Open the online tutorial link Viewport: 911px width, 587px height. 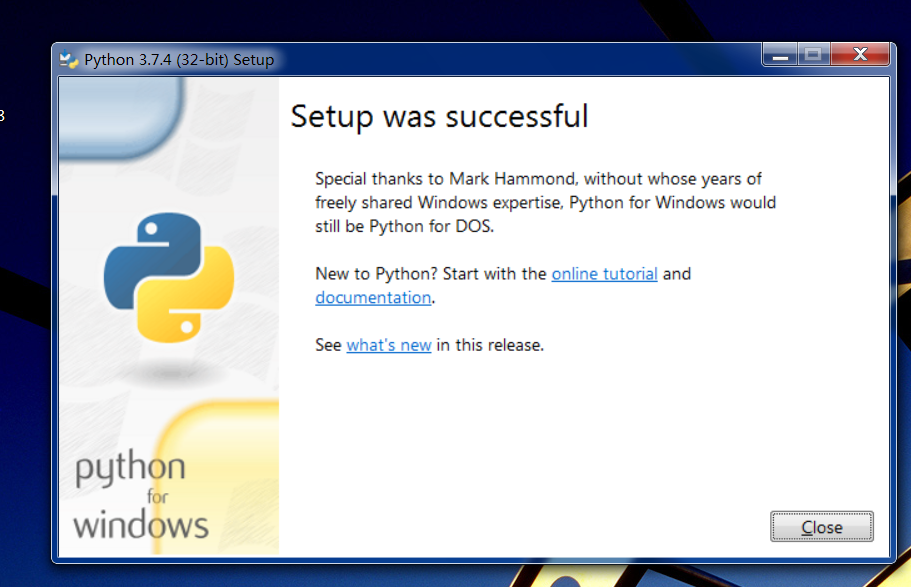pos(604,274)
